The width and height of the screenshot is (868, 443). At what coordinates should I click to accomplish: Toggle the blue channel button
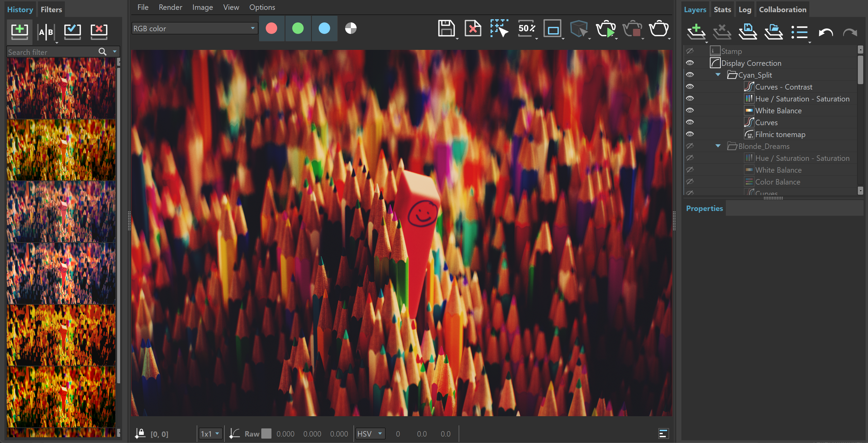pos(324,28)
